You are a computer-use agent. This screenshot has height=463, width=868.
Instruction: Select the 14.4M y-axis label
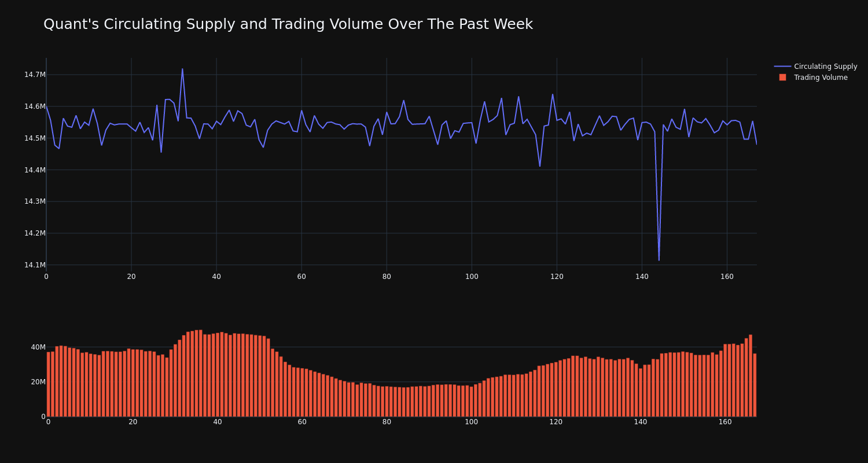[x=35, y=170]
